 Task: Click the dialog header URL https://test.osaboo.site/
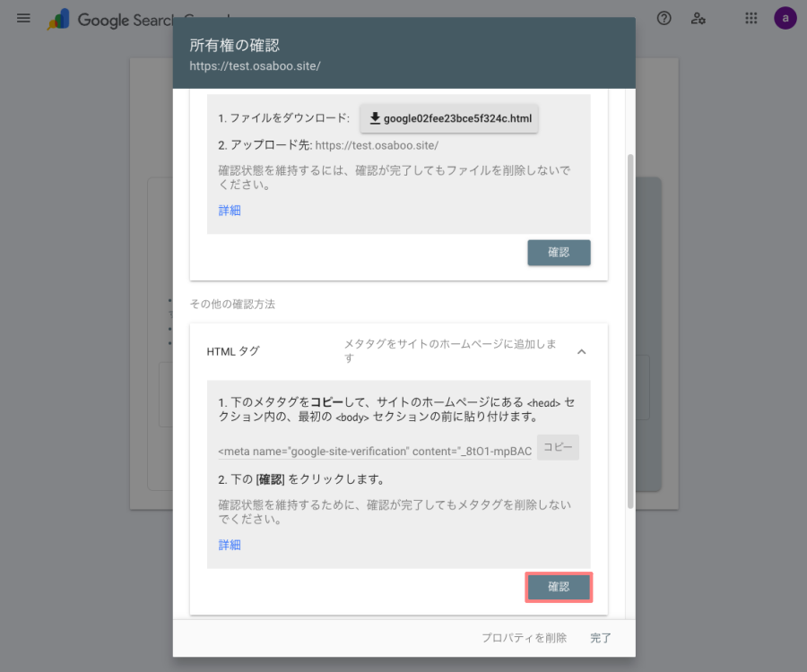pos(255,66)
